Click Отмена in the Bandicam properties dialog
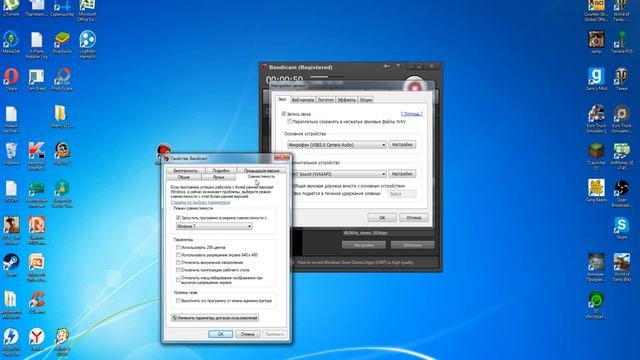 tap(247, 334)
